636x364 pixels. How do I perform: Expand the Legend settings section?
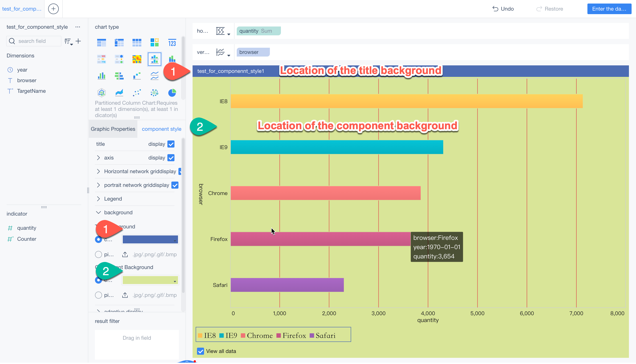coord(98,199)
